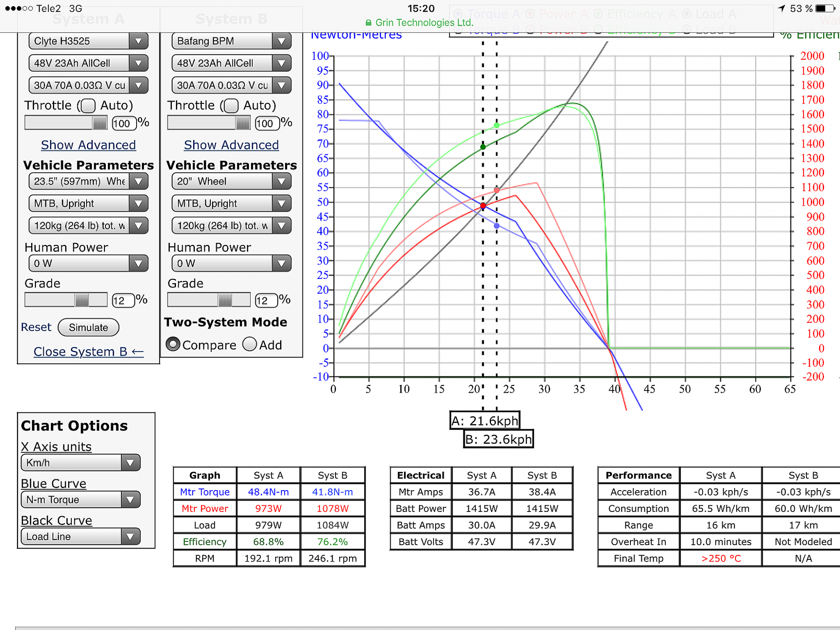Click the System B grade percent input field
This screenshot has width=840, height=630.
(x=266, y=301)
